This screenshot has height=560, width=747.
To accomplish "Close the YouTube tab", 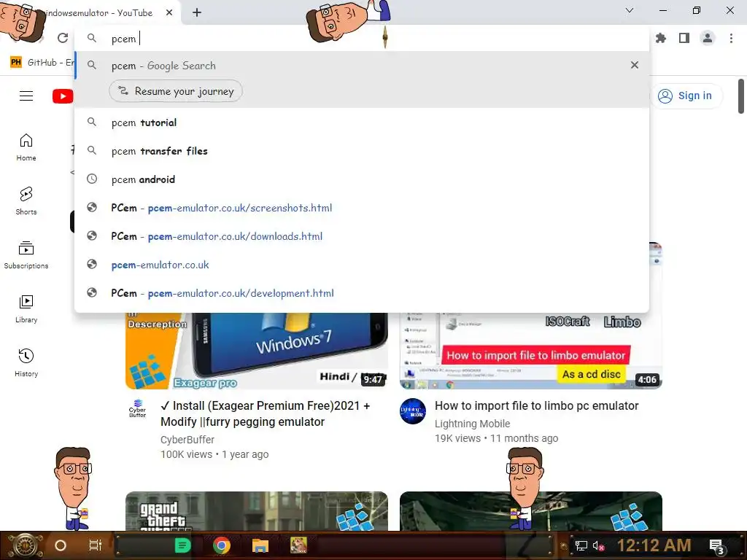I will tap(169, 12).
